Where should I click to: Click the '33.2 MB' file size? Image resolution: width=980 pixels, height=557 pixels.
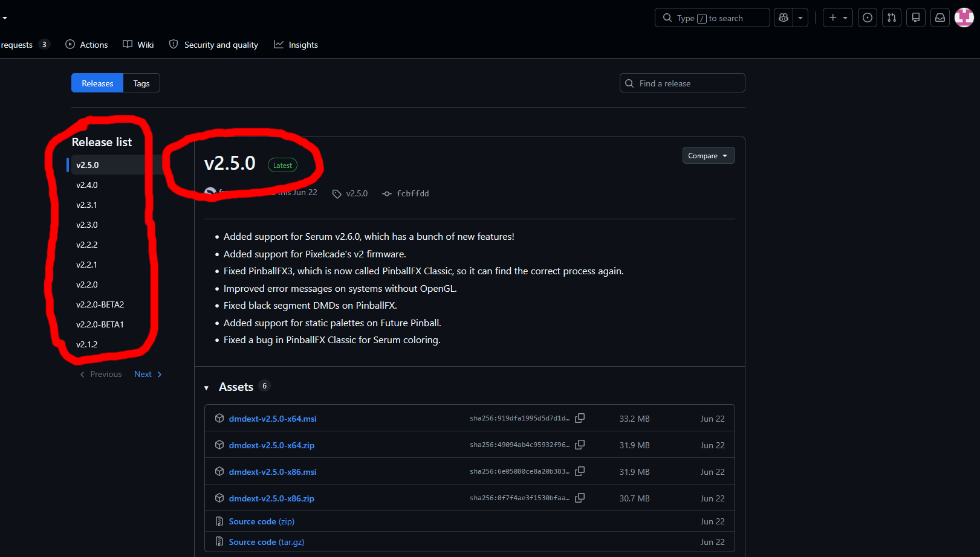[634, 419]
